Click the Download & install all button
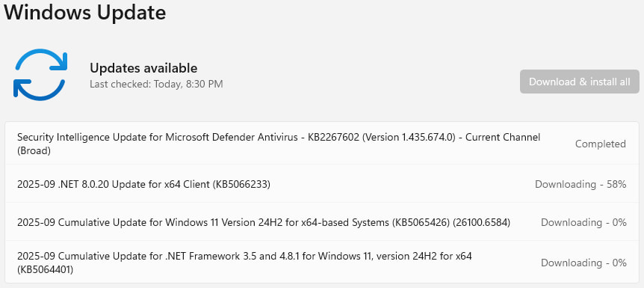The image size is (644, 288). pos(580,82)
